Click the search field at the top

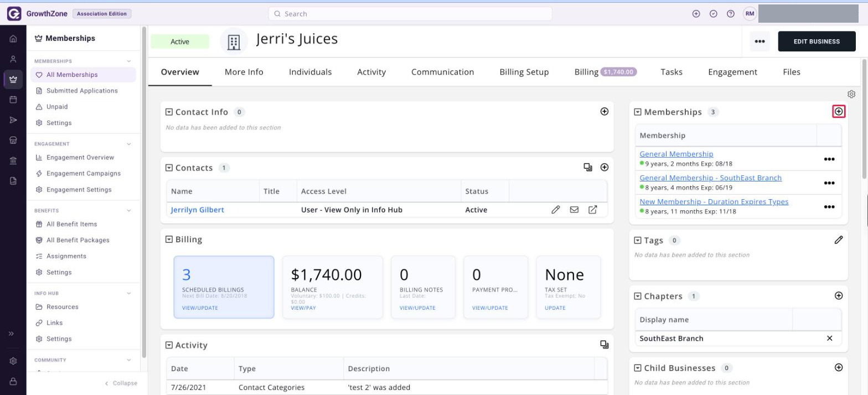[x=410, y=14]
